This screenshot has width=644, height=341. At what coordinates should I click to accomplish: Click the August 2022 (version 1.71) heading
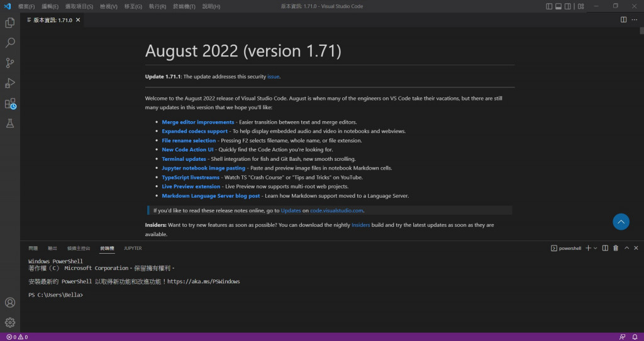coord(243,51)
